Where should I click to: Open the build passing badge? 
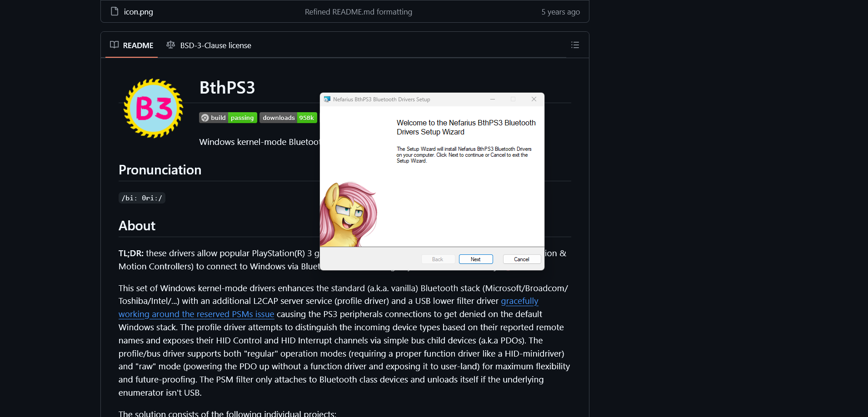tap(228, 118)
